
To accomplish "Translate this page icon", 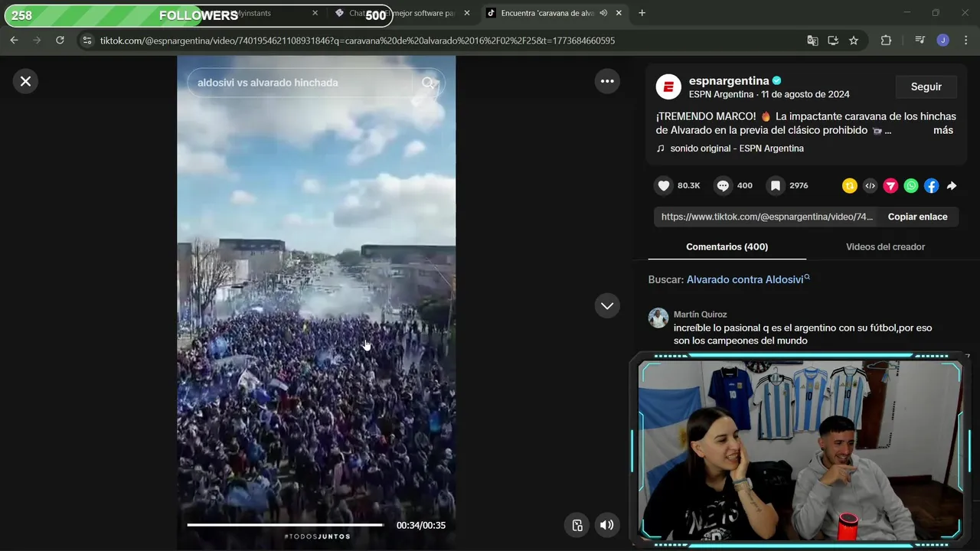I will pos(812,41).
